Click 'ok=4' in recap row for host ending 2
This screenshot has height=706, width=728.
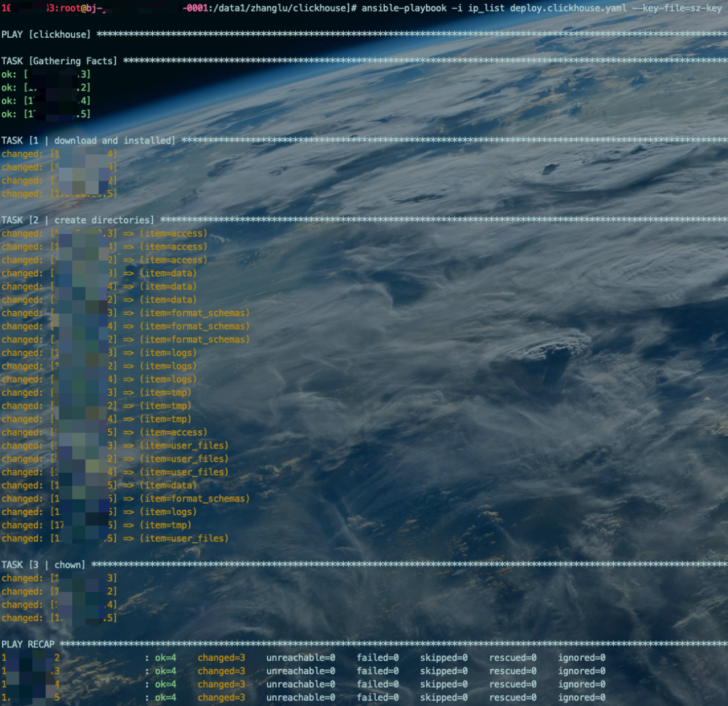[x=166, y=657]
